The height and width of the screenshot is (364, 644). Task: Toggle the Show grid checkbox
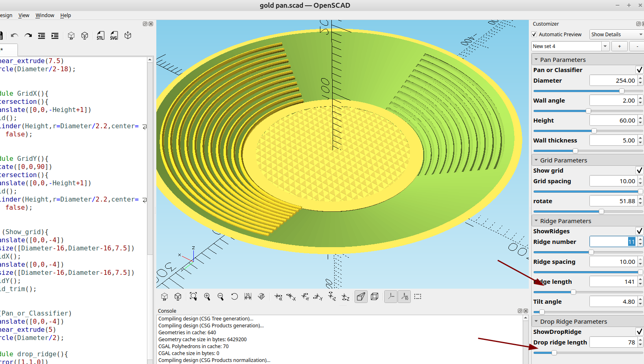point(639,171)
